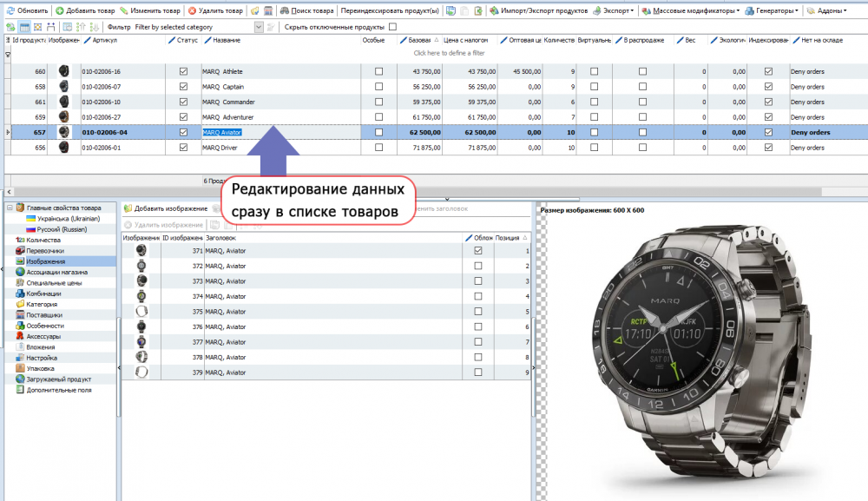
Task: Toggle В распродаже checkbox for MARQ Driver
Action: point(642,148)
